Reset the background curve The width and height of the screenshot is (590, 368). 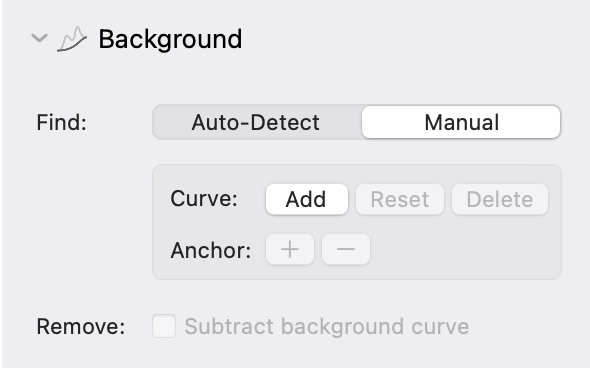400,199
